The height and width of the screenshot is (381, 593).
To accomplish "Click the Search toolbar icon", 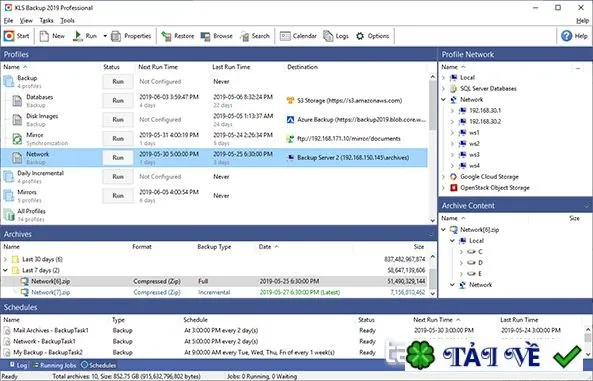I will [245, 36].
